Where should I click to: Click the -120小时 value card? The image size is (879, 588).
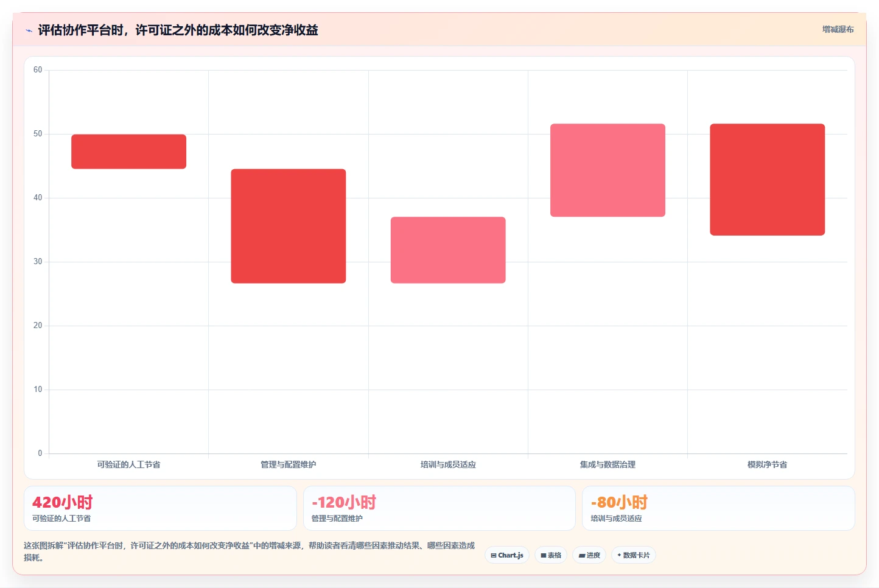click(439, 508)
